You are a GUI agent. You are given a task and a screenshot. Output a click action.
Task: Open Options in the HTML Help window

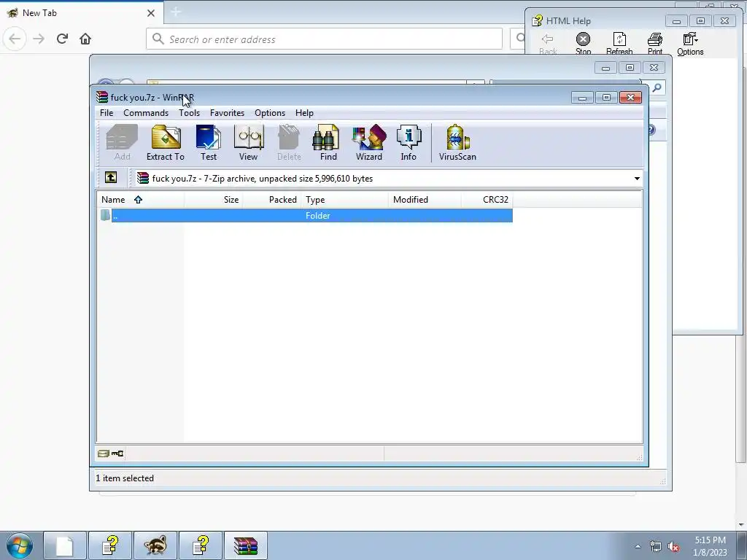pyautogui.click(x=690, y=44)
